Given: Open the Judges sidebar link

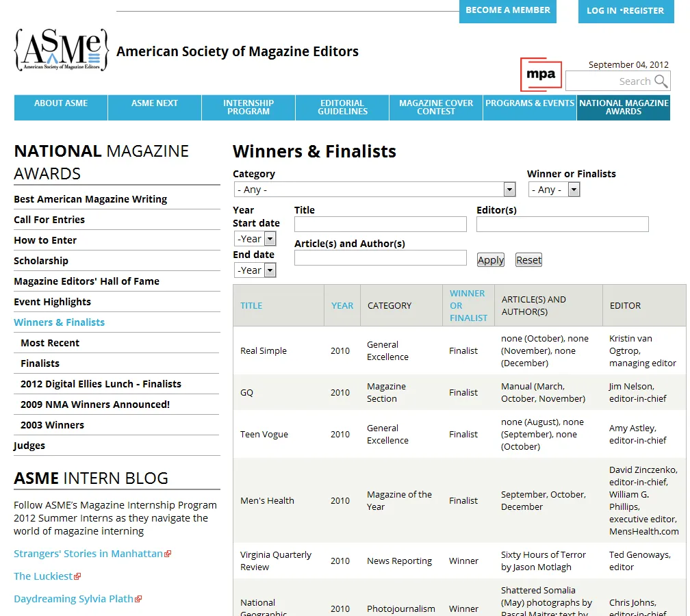Looking at the screenshot, I should point(29,446).
